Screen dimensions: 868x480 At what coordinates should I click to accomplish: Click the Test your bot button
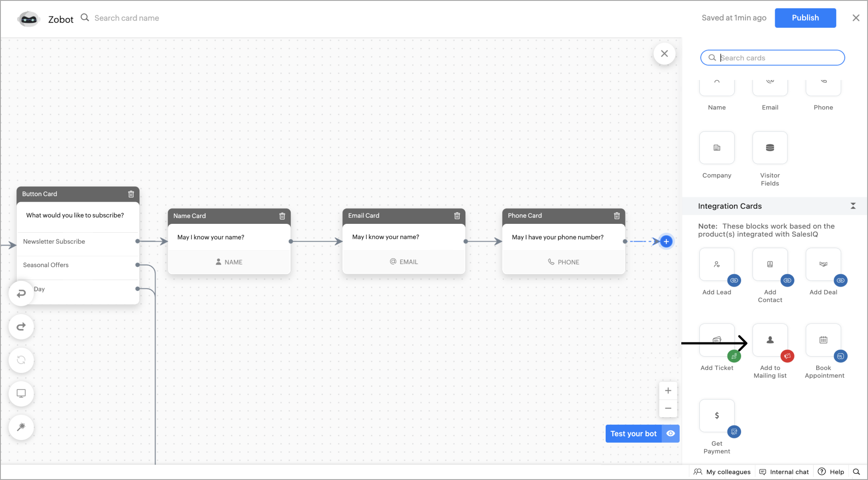[x=633, y=434]
